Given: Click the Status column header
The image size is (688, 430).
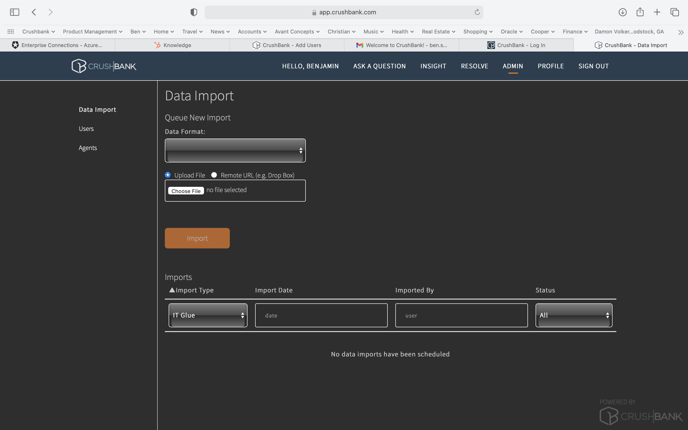Looking at the screenshot, I should 545,290.
